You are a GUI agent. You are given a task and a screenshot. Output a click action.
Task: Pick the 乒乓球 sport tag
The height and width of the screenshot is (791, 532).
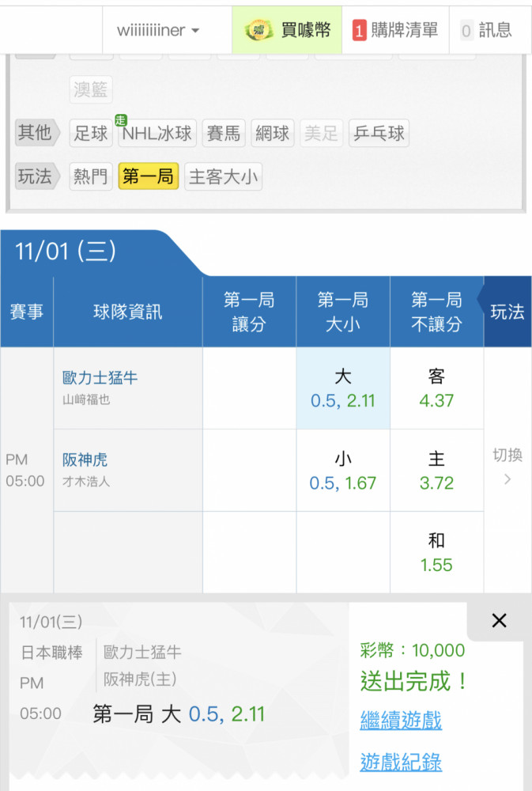point(379,133)
